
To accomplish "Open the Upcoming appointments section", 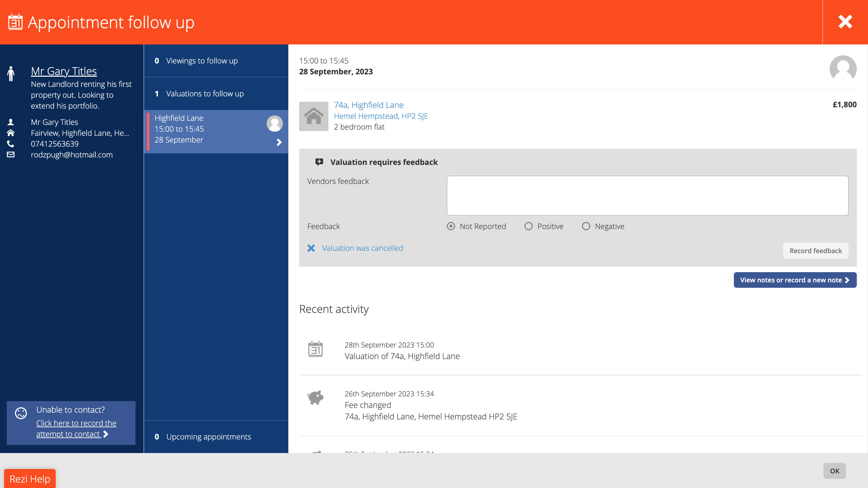I will (216, 437).
